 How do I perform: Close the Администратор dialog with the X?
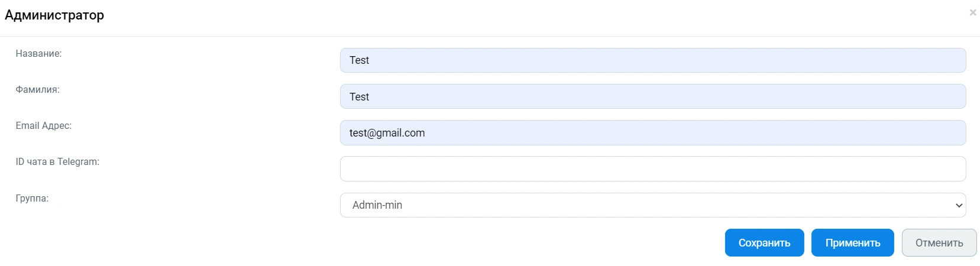pos(973,12)
